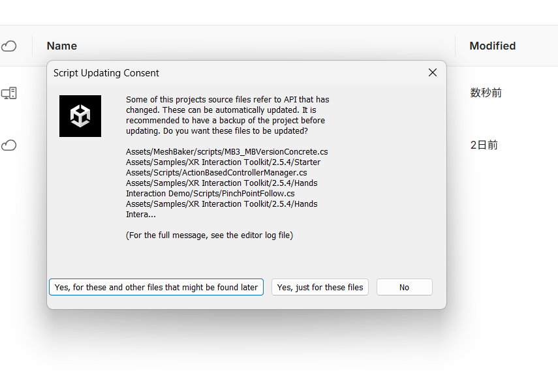Click 'Yes, for these and other files' button
The width and height of the screenshot is (558, 392).
[x=156, y=287]
